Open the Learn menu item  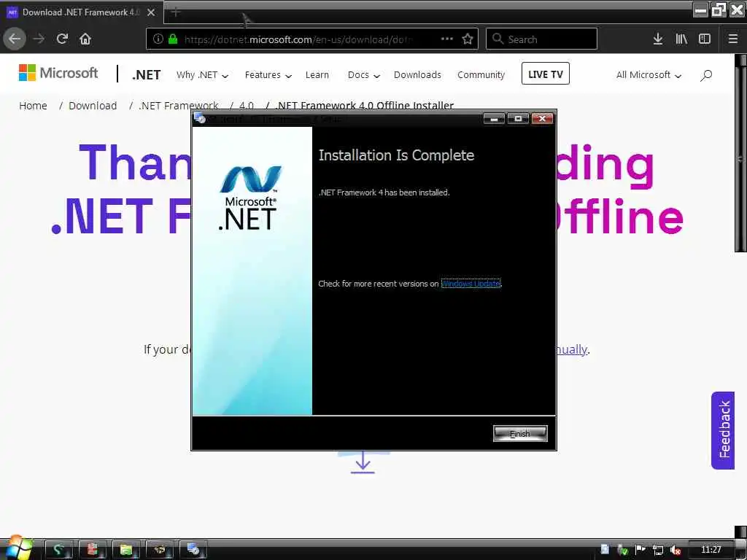317,75
